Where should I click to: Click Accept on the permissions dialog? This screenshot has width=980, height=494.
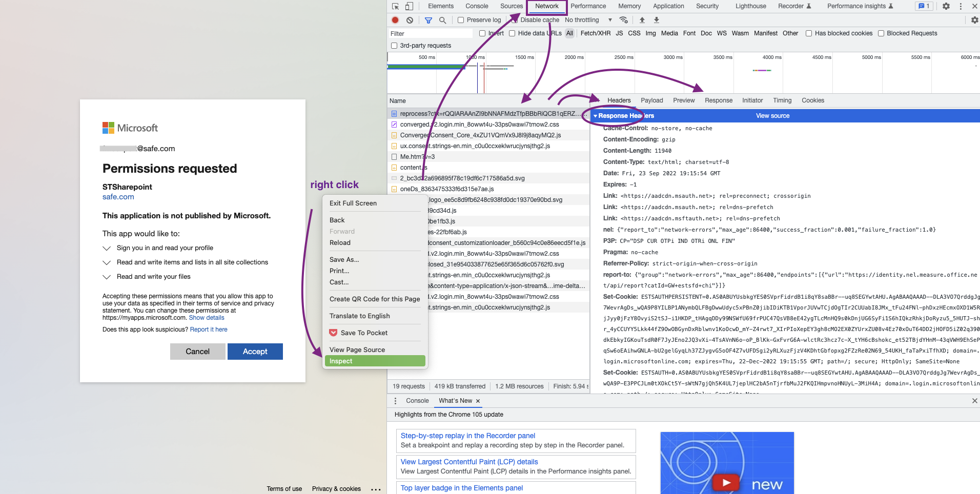click(255, 352)
